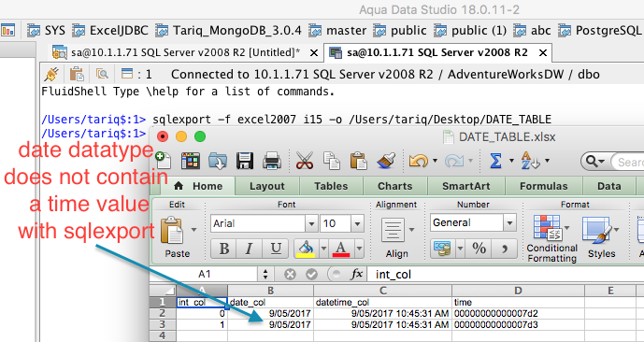Image resolution: width=644 pixels, height=342 pixels.
Task: Click the redo arrow icon
Action: pos(454,161)
